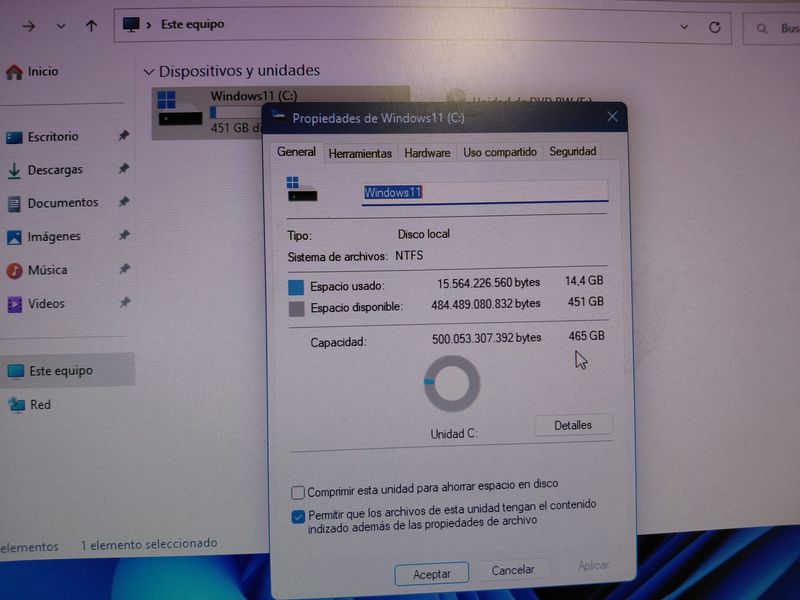Collapse Dispositivos y unidades group
This screenshot has height=600, width=800.
[x=148, y=72]
